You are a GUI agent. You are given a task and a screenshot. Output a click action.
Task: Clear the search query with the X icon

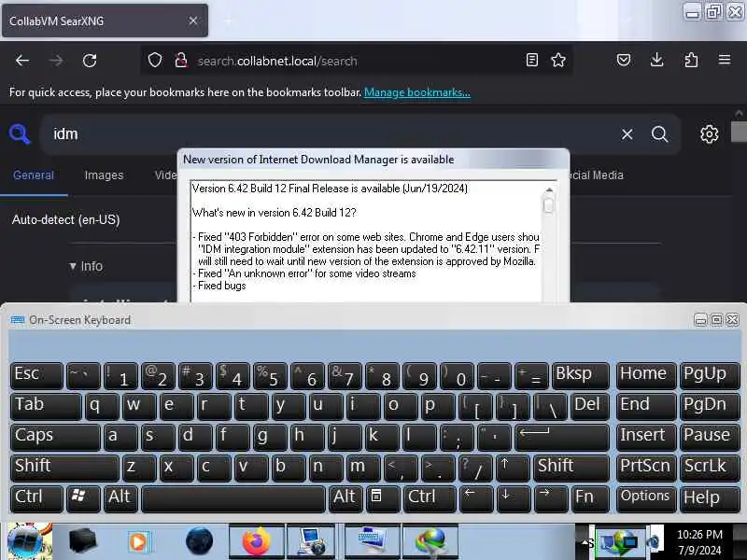(x=627, y=134)
